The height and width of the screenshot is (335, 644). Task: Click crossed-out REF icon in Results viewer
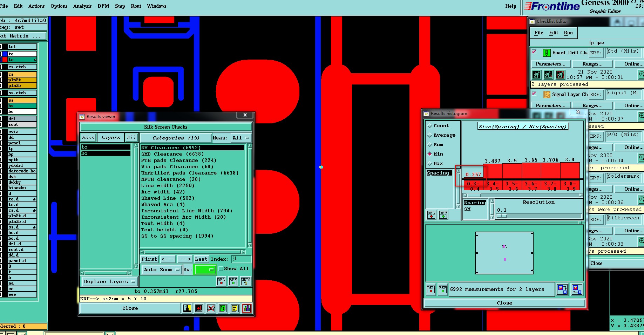click(211, 308)
